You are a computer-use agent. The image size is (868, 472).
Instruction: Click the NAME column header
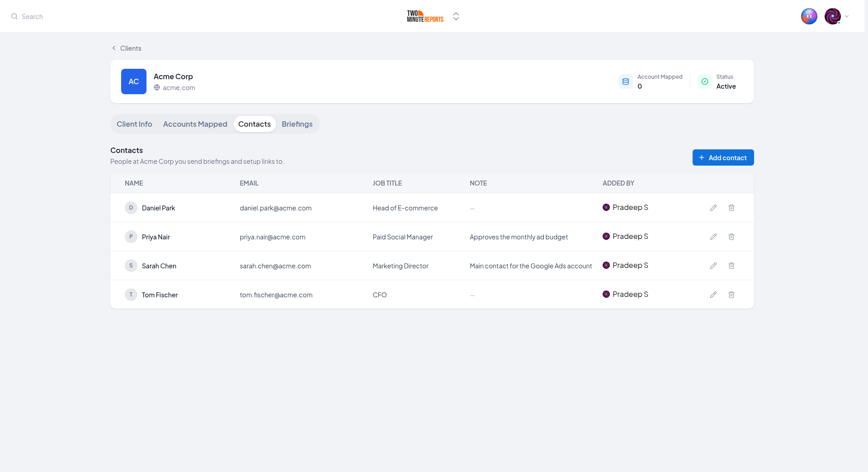click(x=134, y=183)
